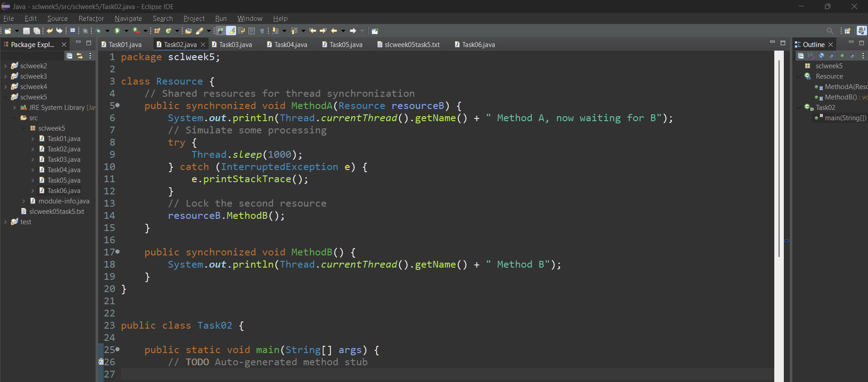Screen dimensions: 868x382
Task: Switch to the Java perspective icon
Action: (x=862, y=31)
